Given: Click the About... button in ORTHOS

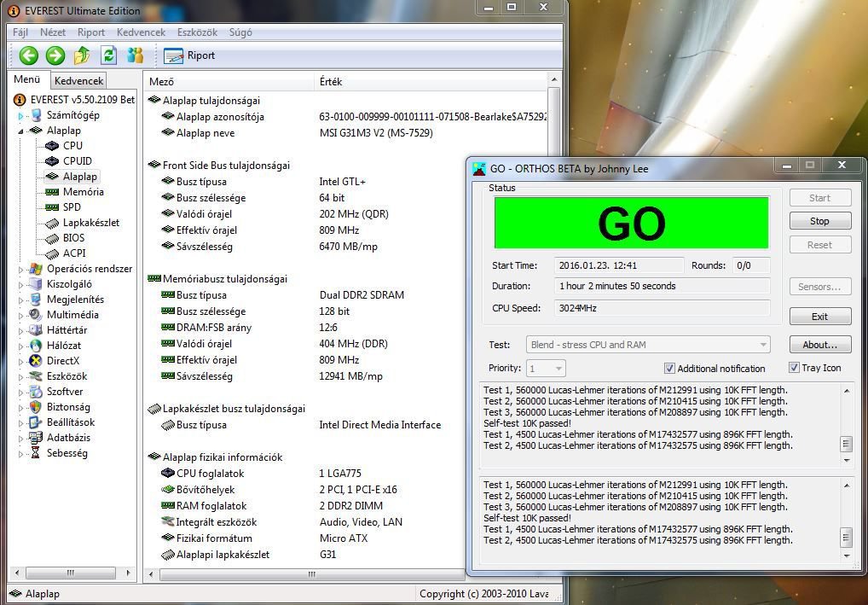Looking at the screenshot, I should tap(820, 345).
